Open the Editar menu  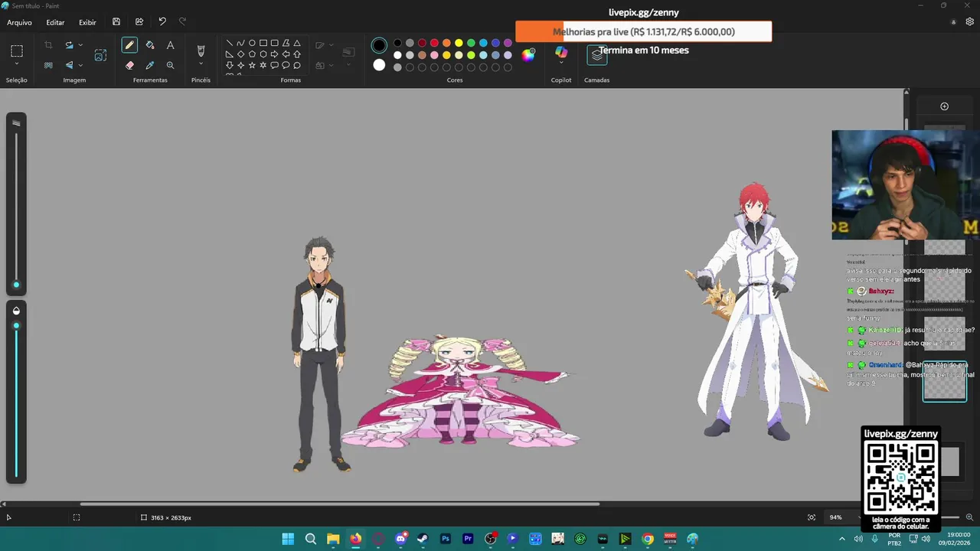point(55,22)
